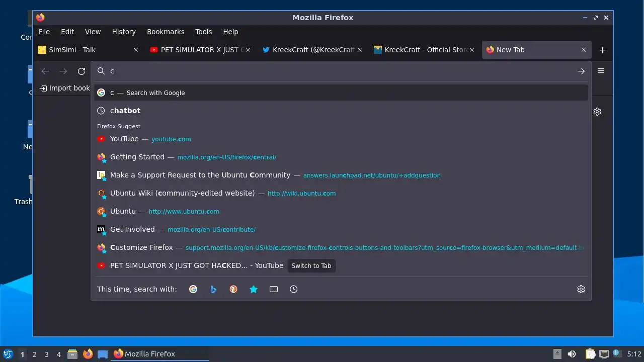Select the 'chatbot' history suggestion
Viewport: 644px width, 362px height.
point(341,111)
